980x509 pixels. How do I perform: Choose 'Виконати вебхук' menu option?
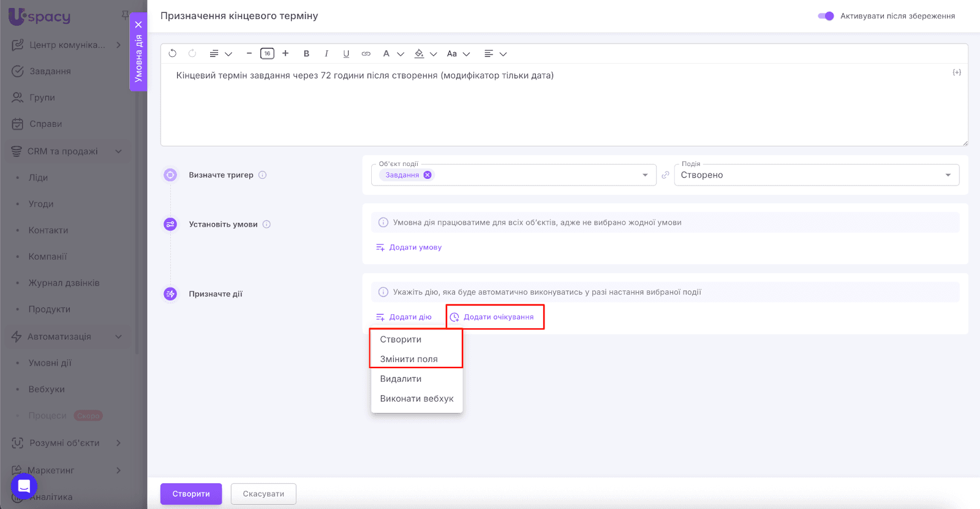pyautogui.click(x=417, y=399)
